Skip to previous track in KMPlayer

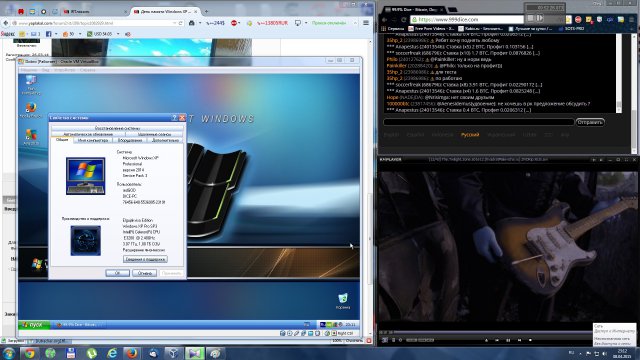(497, 340)
